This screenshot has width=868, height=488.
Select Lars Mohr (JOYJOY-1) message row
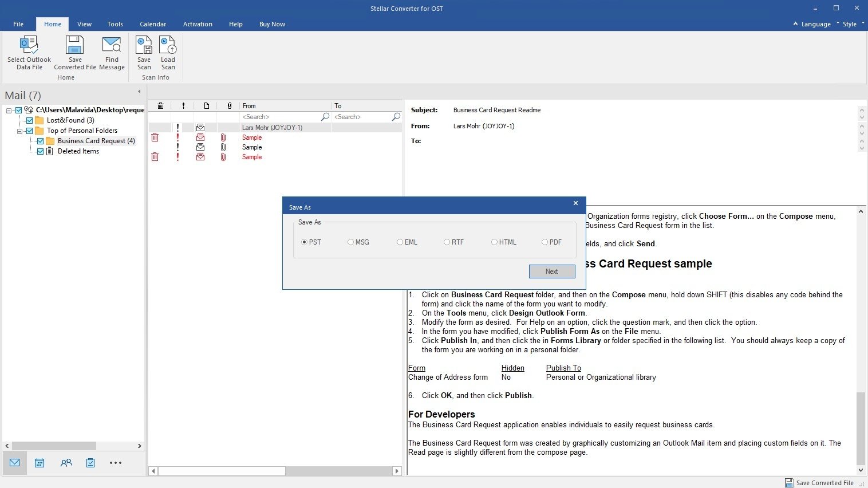275,128
